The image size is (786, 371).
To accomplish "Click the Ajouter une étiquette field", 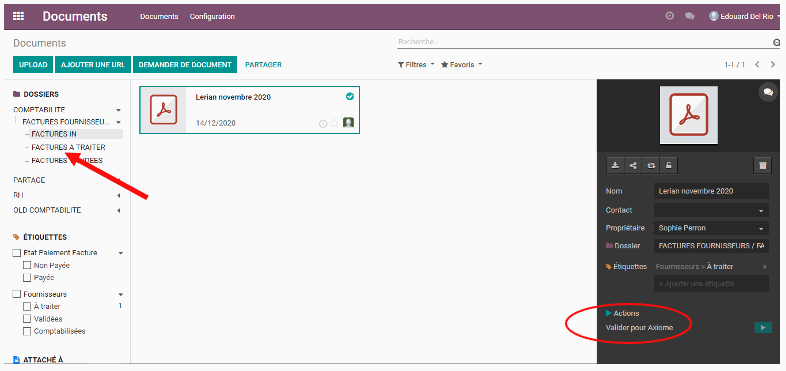I will click(x=711, y=284).
